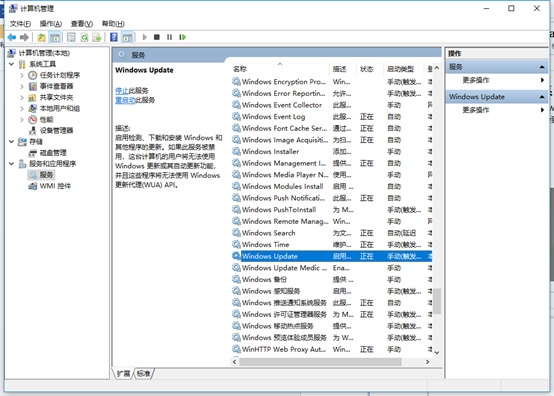Switch to the 标准 tab
Image resolution: width=554 pixels, height=396 pixels.
[144, 373]
